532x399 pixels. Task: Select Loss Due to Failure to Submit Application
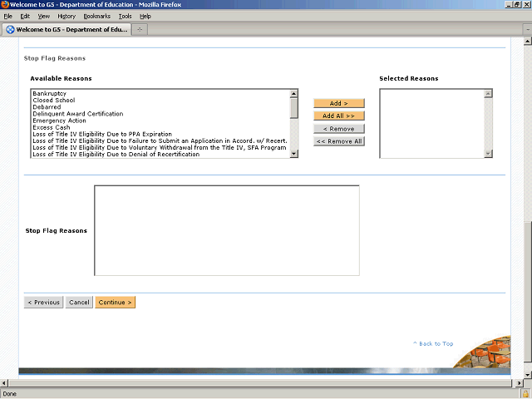[x=160, y=140]
